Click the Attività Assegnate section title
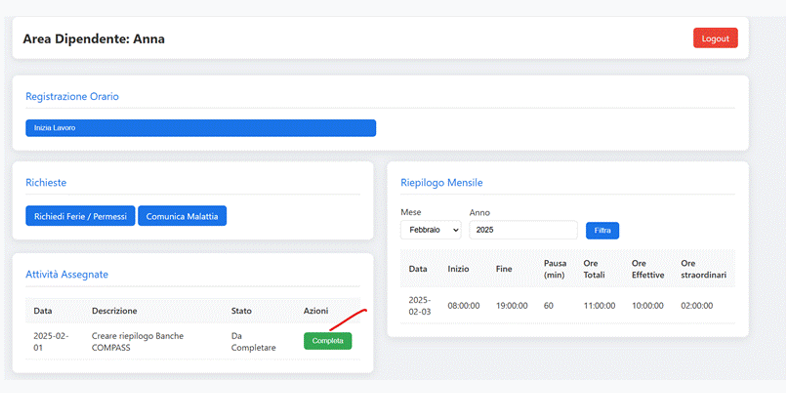 67,274
